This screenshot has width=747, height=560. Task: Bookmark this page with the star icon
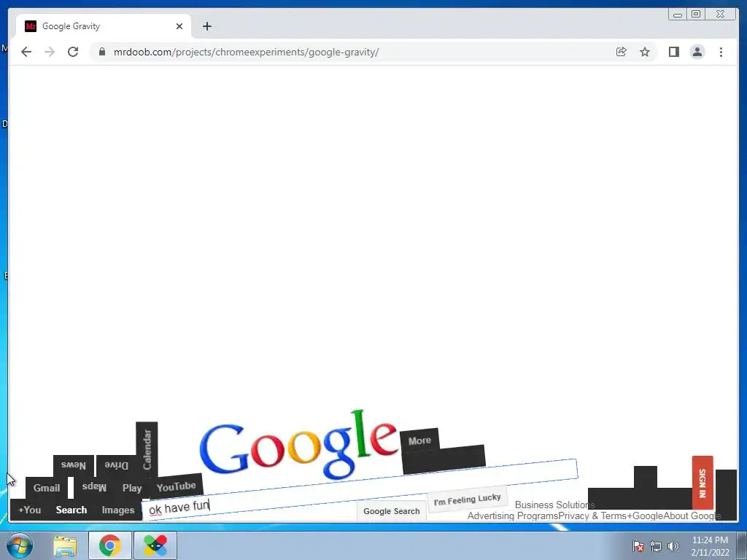tap(645, 52)
